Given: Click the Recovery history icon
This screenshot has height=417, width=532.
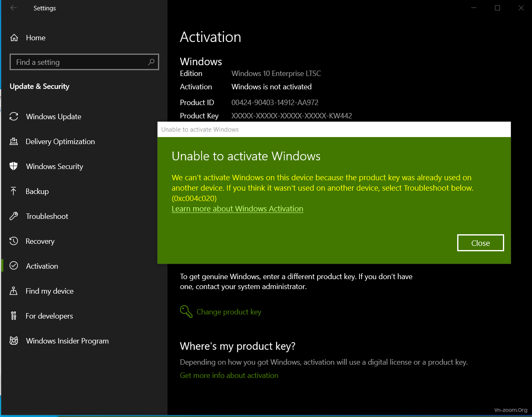Looking at the screenshot, I should pos(14,241).
